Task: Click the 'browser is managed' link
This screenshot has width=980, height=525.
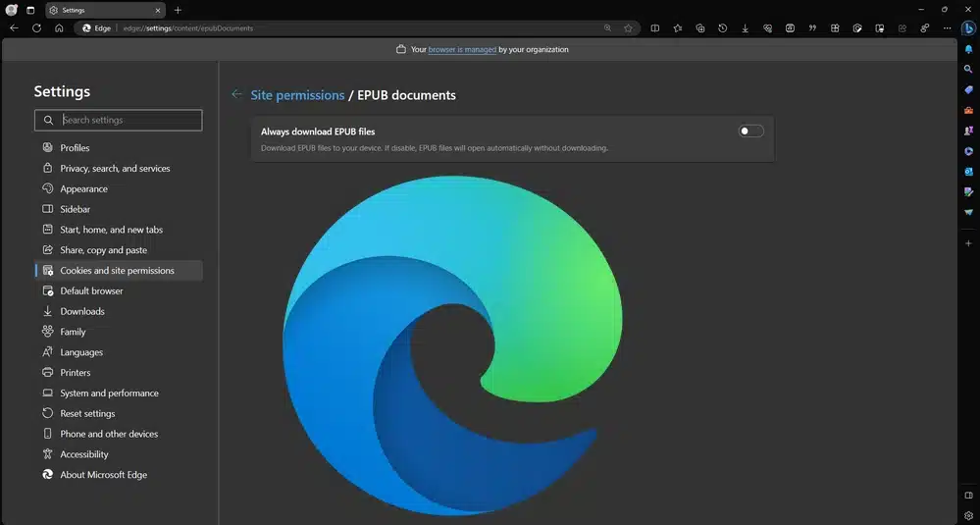Action: click(462, 49)
